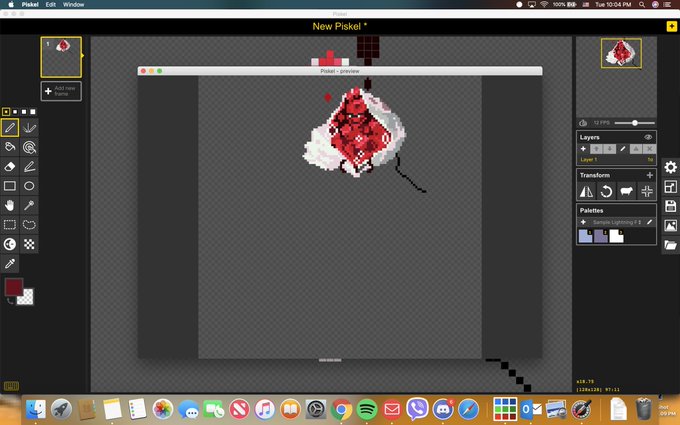The image size is (680, 425).
Task: Open the keyboard shortcuts cheatsheet icon
Action: coord(11,386)
